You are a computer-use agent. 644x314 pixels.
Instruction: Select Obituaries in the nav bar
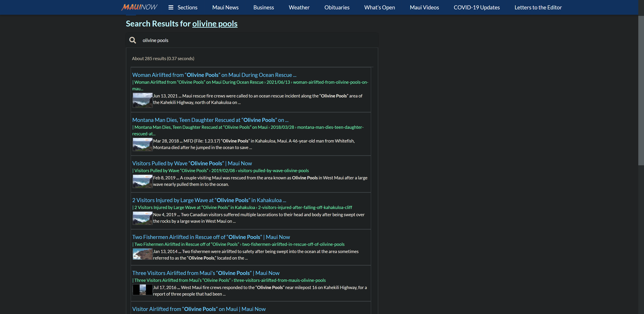click(x=337, y=8)
